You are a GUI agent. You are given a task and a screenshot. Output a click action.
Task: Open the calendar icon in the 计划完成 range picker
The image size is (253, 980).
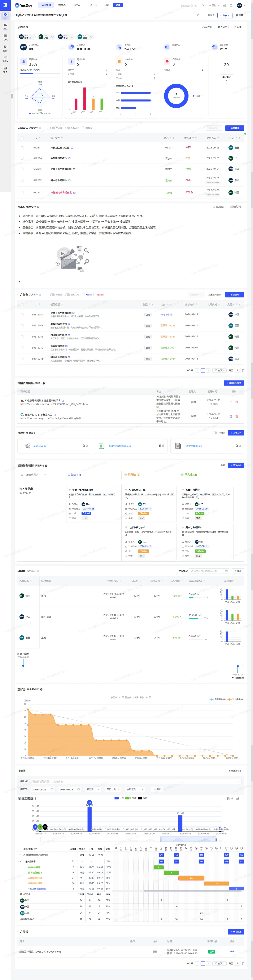(x=226, y=571)
